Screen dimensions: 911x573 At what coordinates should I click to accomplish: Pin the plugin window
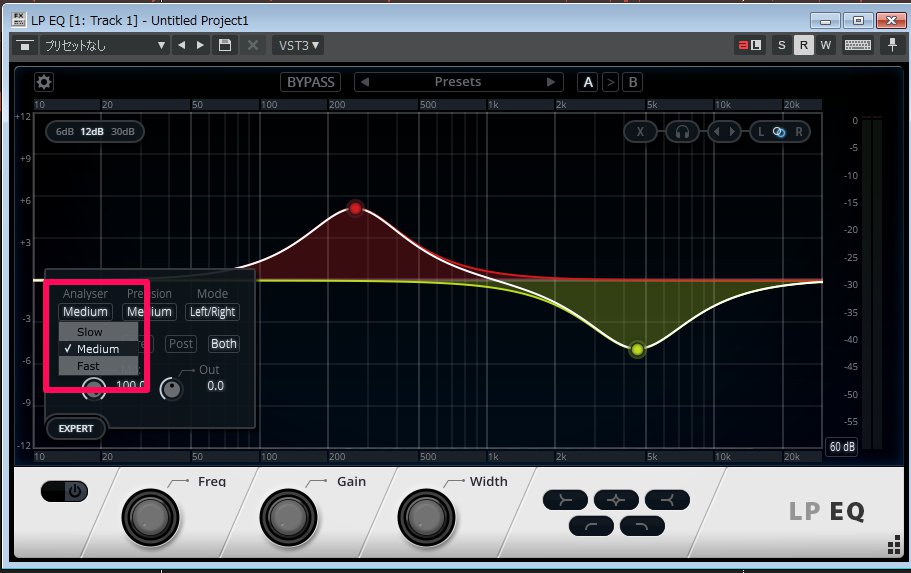click(892, 45)
